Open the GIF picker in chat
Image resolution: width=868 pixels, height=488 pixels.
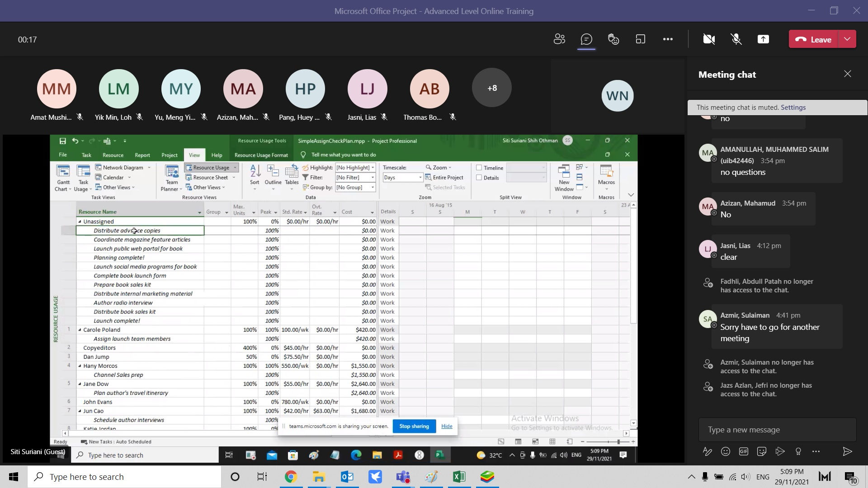[x=744, y=451]
